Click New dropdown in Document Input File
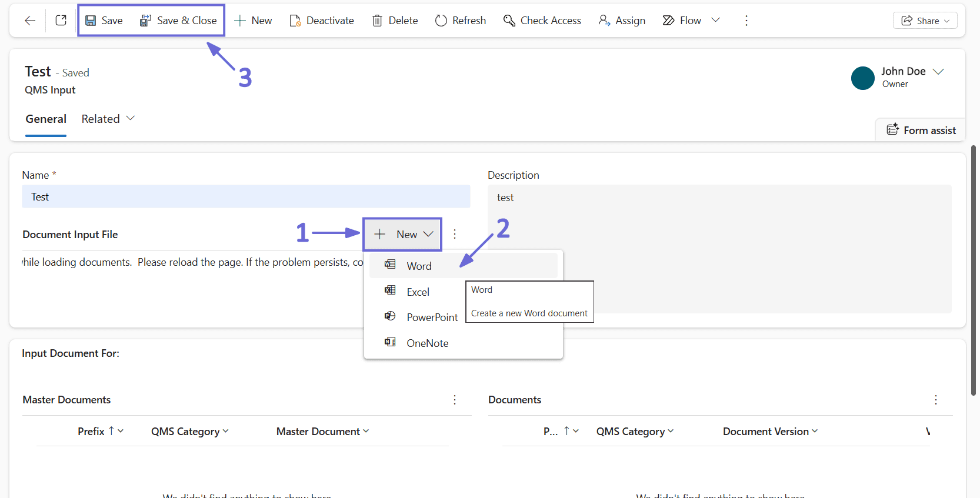The image size is (980, 498). click(x=404, y=234)
